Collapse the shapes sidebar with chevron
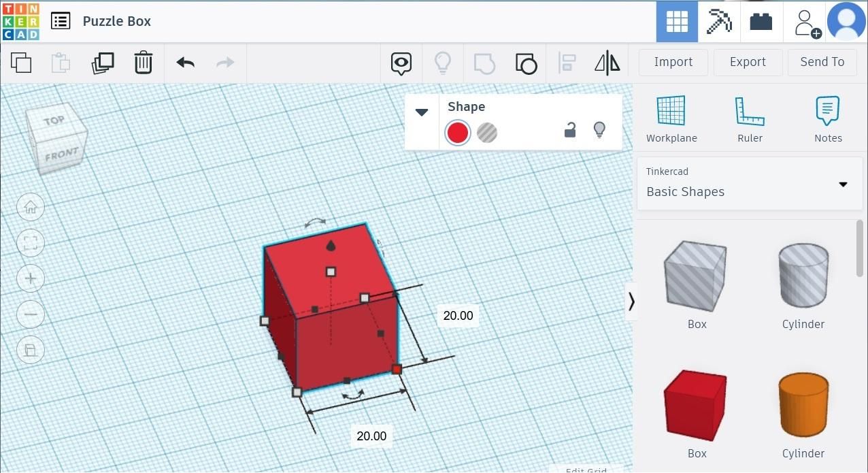This screenshot has width=868, height=473. (631, 301)
